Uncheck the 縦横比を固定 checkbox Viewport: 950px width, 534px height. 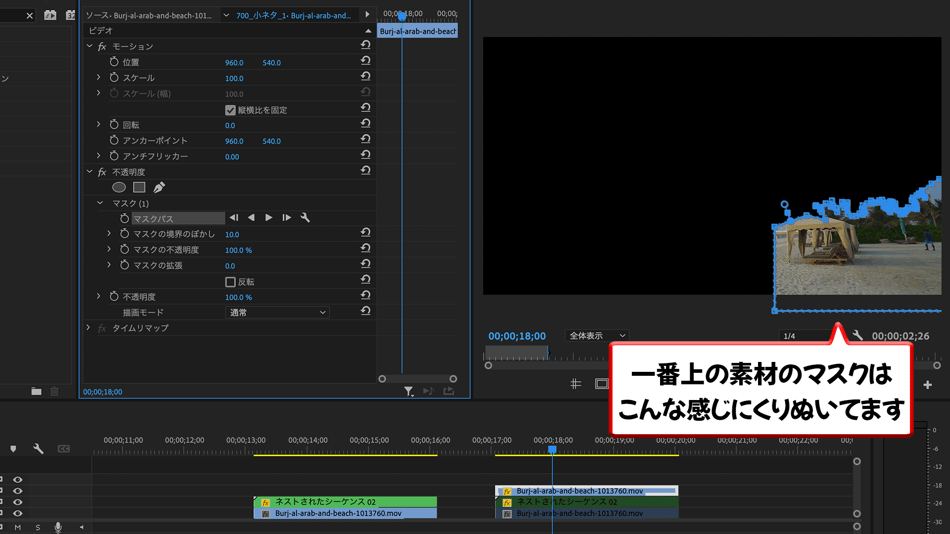(x=230, y=110)
